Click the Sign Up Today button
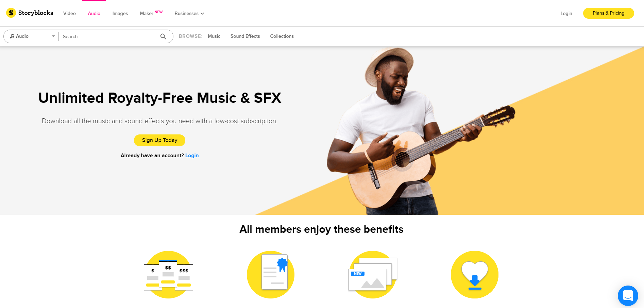This screenshot has height=308, width=644. tap(159, 140)
